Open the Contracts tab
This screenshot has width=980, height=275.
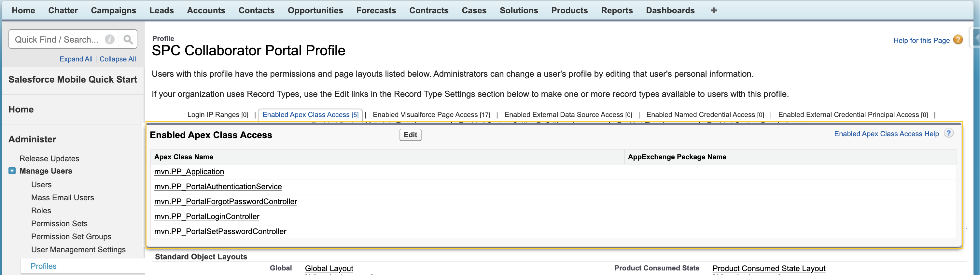[429, 10]
